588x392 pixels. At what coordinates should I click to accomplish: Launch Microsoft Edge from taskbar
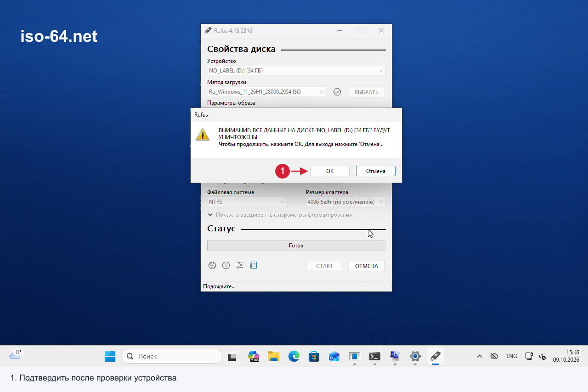coord(294,356)
